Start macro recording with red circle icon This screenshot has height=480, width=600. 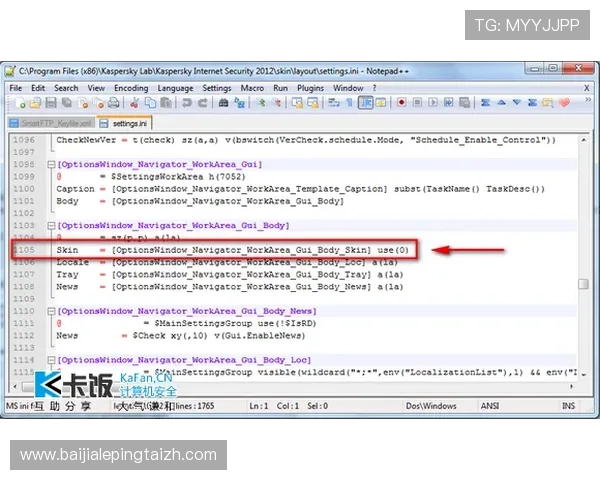point(402,103)
